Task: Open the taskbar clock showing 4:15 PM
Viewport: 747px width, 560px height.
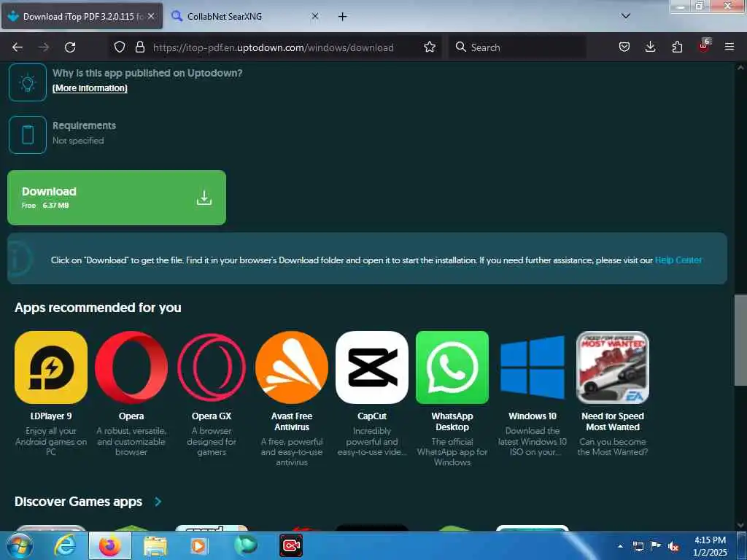Action: pyautogui.click(x=711, y=546)
